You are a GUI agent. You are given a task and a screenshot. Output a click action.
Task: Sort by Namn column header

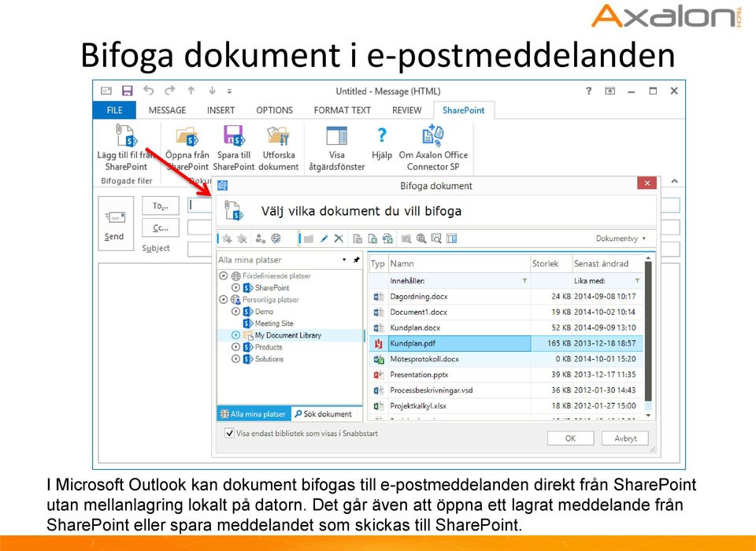[x=459, y=264]
